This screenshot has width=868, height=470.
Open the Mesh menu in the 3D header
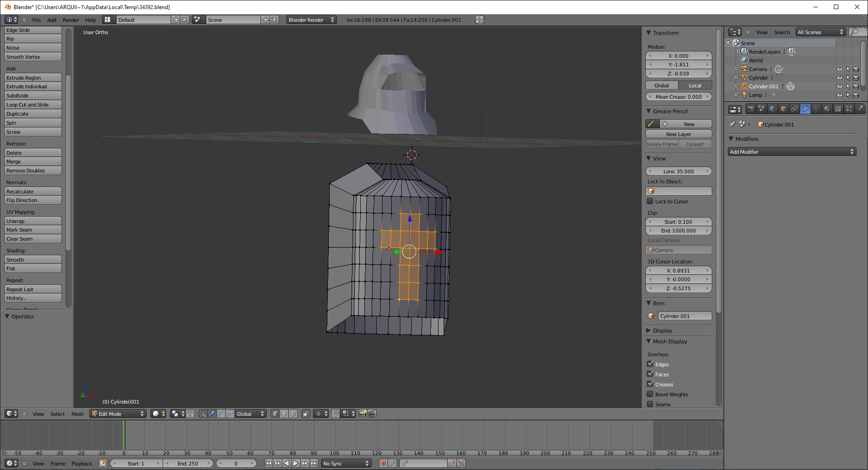coord(77,414)
